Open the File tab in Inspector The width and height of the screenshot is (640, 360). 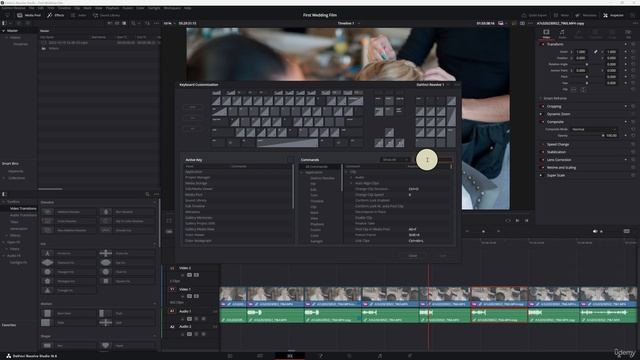[x=629, y=33]
